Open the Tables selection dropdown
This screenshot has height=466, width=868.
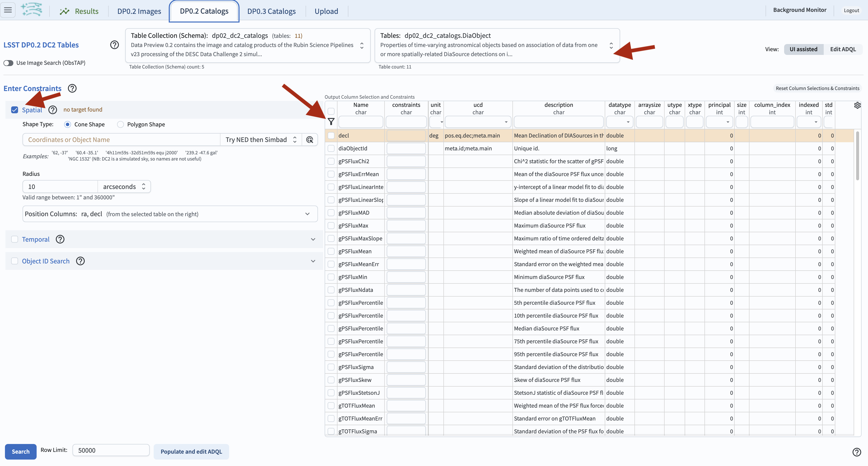611,45
